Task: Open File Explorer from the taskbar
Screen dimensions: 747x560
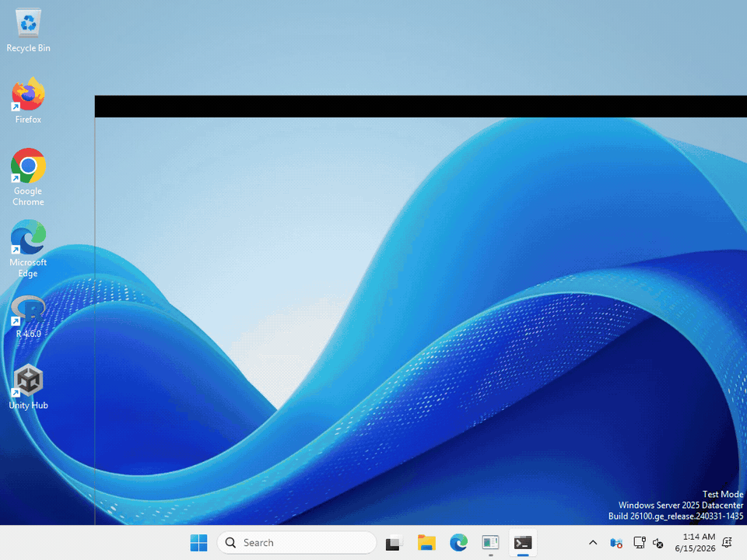Action: coord(426,542)
